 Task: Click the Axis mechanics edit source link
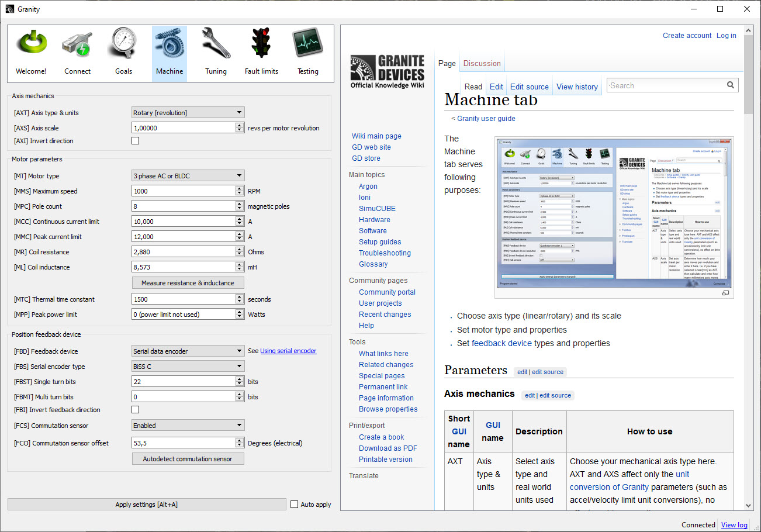[555, 396]
